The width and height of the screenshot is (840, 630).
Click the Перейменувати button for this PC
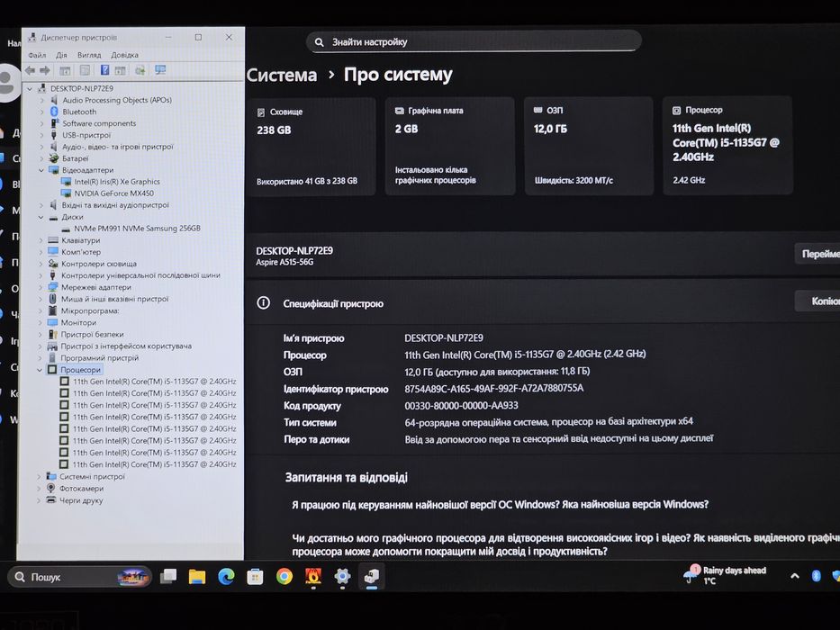pyautogui.click(x=817, y=254)
